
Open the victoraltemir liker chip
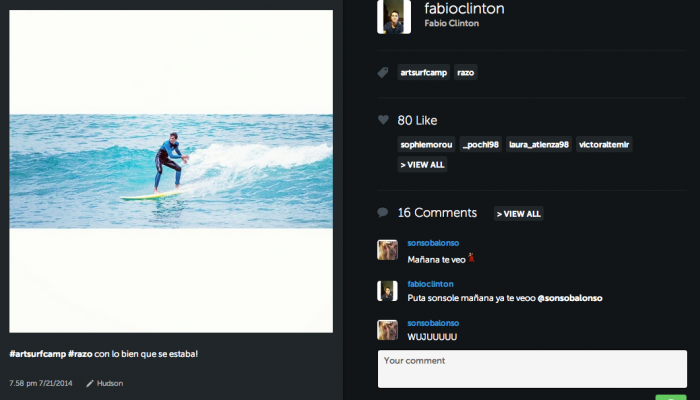point(604,145)
